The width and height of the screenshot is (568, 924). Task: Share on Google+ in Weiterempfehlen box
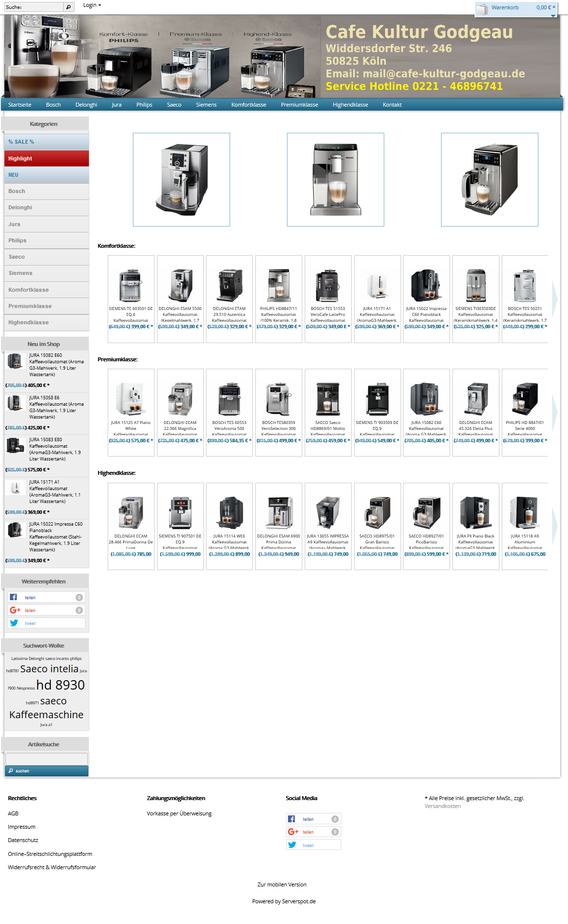click(x=46, y=610)
